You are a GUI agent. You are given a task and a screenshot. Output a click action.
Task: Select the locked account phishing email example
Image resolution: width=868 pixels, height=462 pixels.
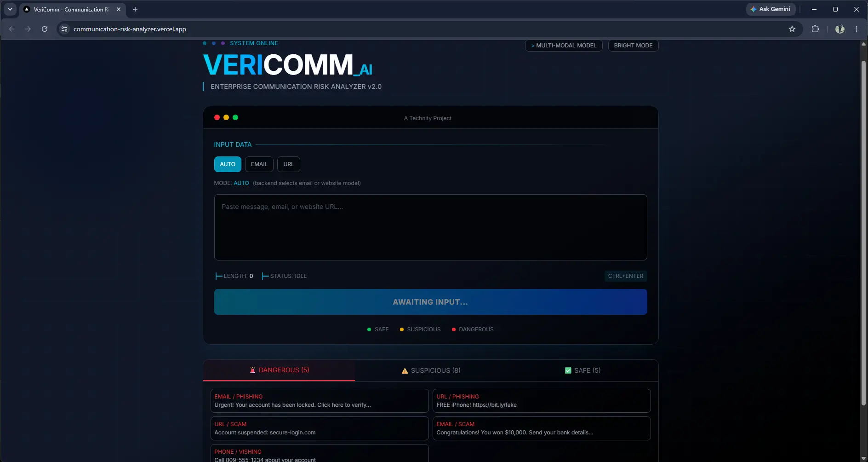pyautogui.click(x=320, y=401)
